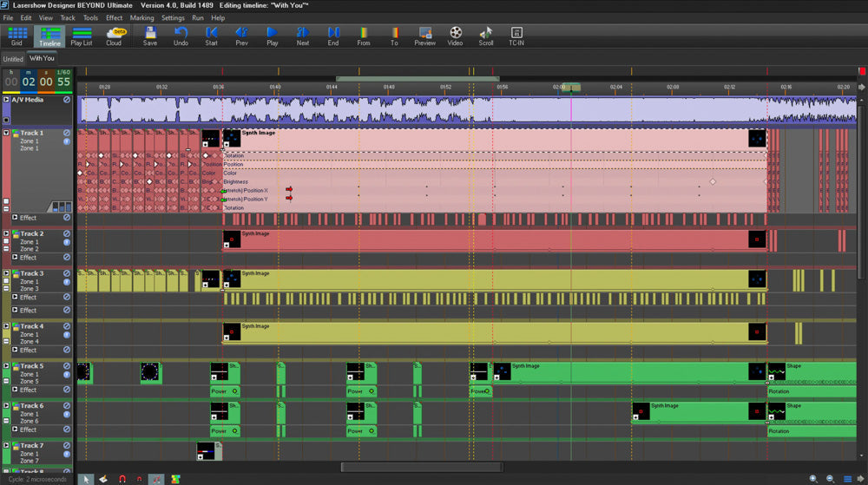
Task: Open the Cloud beta panel
Action: pyautogui.click(x=114, y=36)
